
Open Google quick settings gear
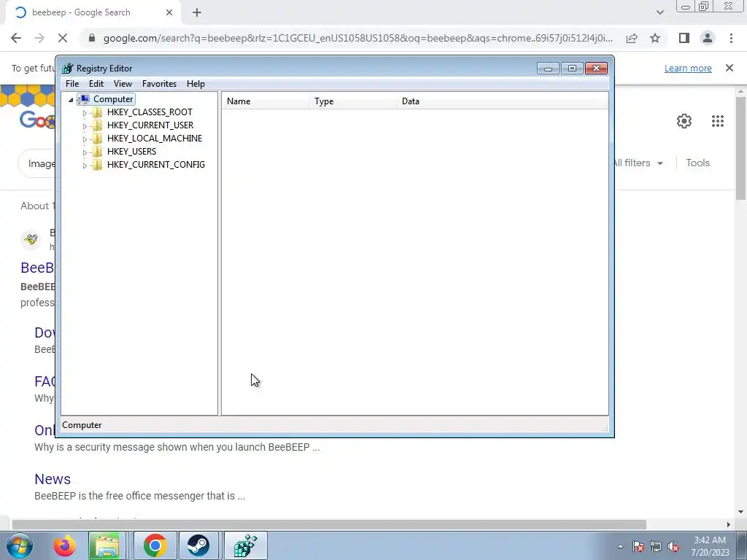(684, 121)
